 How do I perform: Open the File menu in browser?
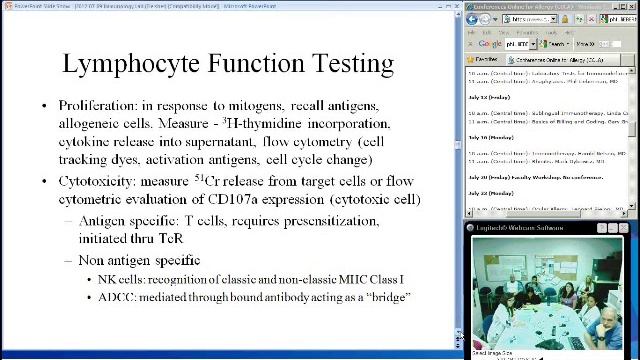tap(471, 32)
